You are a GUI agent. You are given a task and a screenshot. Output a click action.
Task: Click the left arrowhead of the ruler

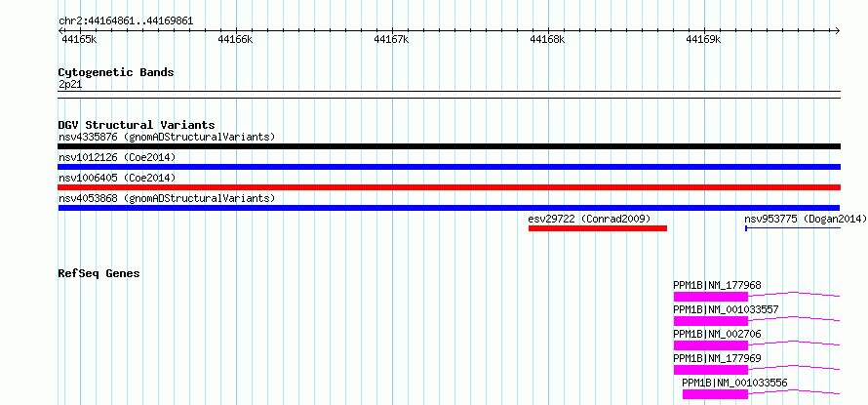coord(60,30)
